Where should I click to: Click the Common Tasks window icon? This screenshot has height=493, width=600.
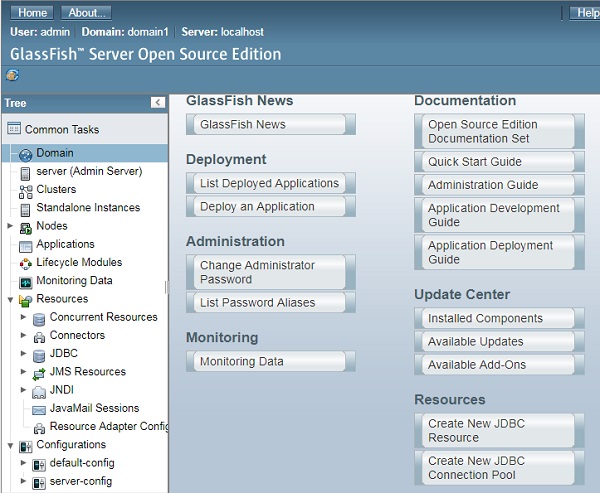click(x=14, y=129)
